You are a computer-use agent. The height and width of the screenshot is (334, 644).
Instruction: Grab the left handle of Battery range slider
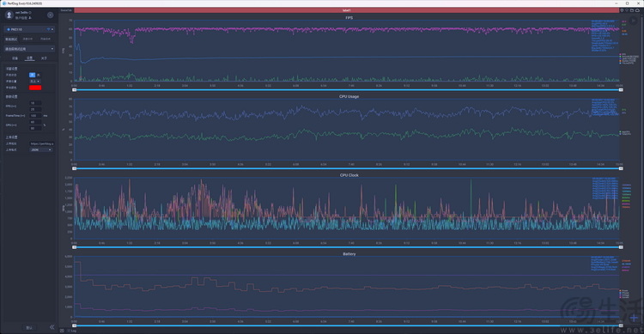click(x=75, y=325)
